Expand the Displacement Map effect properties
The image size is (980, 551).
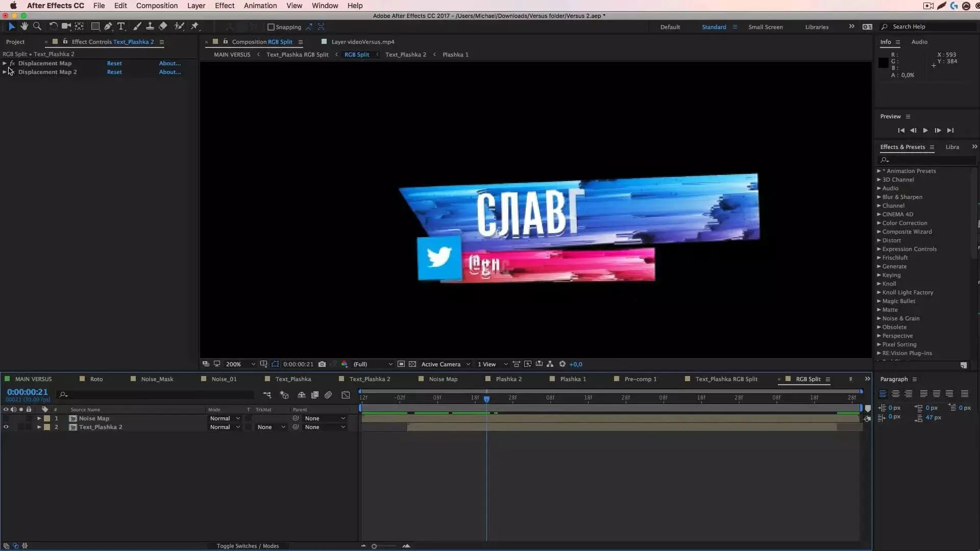tap(5, 63)
